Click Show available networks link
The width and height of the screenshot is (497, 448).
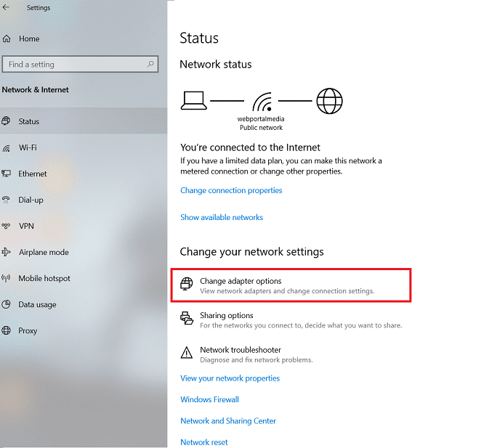click(222, 217)
